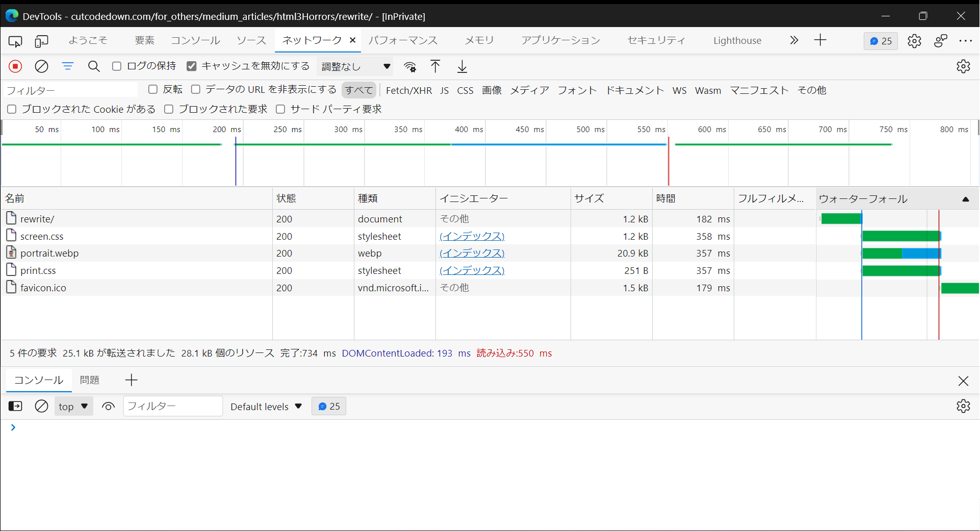Open the ソース tab

(251, 40)
